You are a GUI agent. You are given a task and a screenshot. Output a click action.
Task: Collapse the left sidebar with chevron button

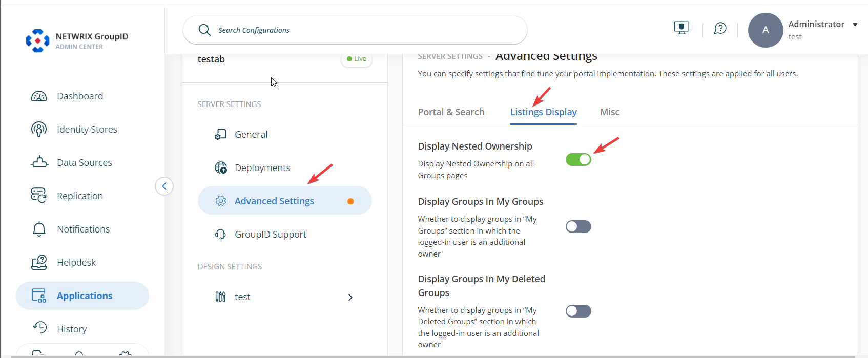[x=164, y=186]
